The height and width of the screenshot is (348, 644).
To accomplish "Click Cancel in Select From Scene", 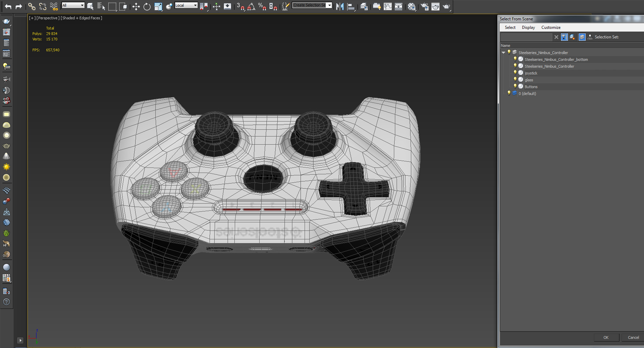I will [633, 337].
